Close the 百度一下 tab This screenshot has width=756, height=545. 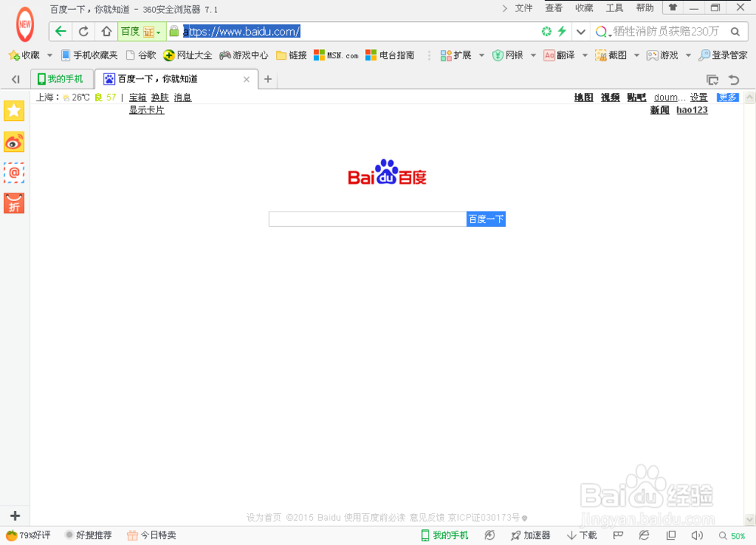click(246, 79)
